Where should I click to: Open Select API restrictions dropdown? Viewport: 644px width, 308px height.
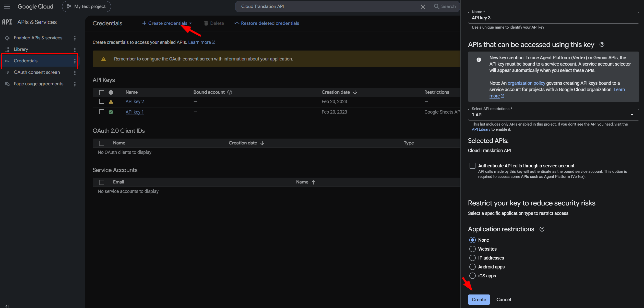[x=553, y=115]
